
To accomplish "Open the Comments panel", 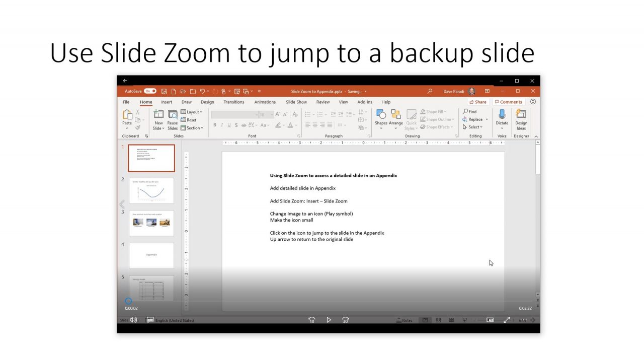I will click(509, 101).
